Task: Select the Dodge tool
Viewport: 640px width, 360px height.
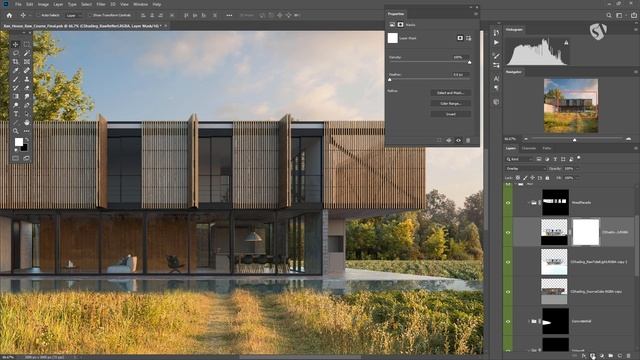Action: [16, 105]
